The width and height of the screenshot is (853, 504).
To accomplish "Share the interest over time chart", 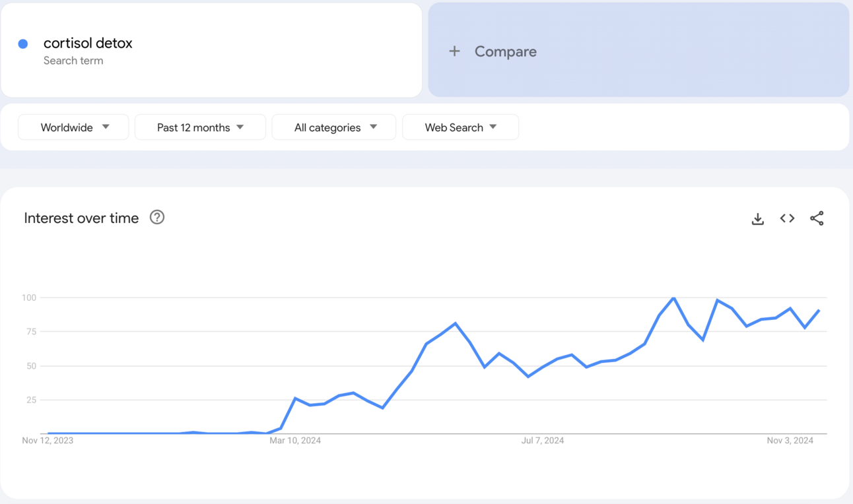I will [x=817, y=218].
